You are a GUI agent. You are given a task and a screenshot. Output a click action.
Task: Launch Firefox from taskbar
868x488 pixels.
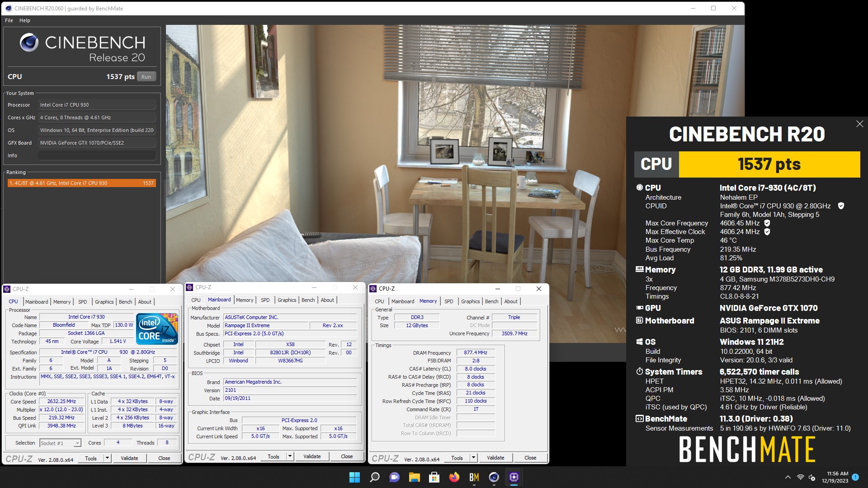[x=454, y=477]
